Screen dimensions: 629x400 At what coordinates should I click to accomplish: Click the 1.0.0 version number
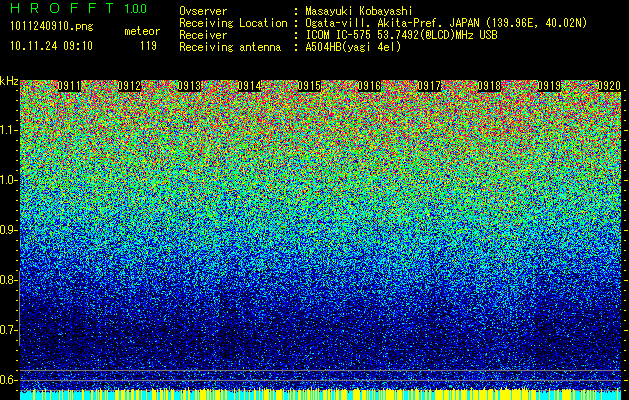click(135, 8)
